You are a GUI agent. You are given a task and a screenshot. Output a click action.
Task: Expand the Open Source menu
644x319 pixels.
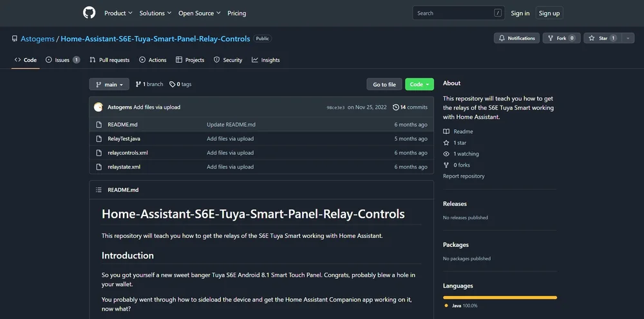click(x=199, y=13)
